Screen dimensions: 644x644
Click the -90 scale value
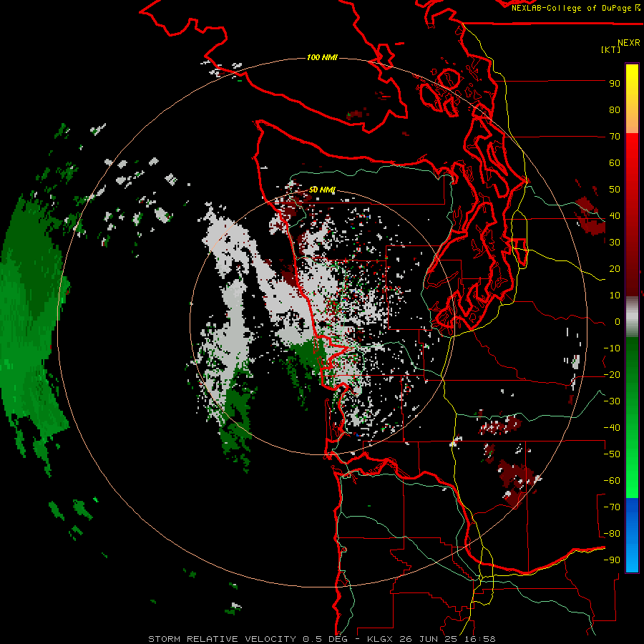pos(612,560)
